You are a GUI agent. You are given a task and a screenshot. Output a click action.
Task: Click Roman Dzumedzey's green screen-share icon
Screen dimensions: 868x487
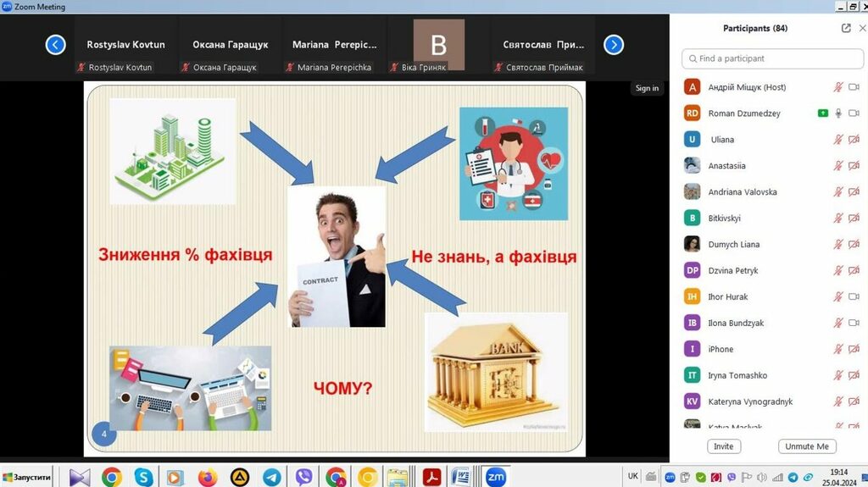tap(822, 113)
